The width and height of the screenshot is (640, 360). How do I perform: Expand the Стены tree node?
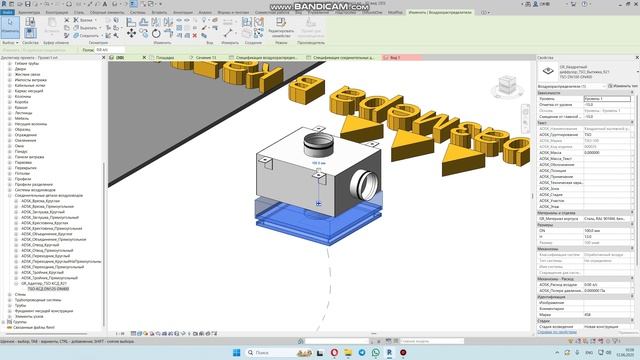point(10,294)
